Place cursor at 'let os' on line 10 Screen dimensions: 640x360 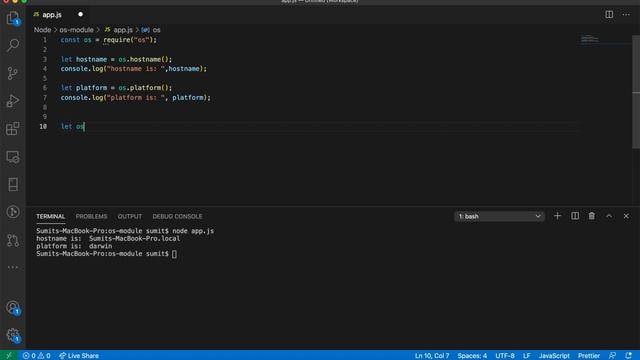click(x=73, y=127)
